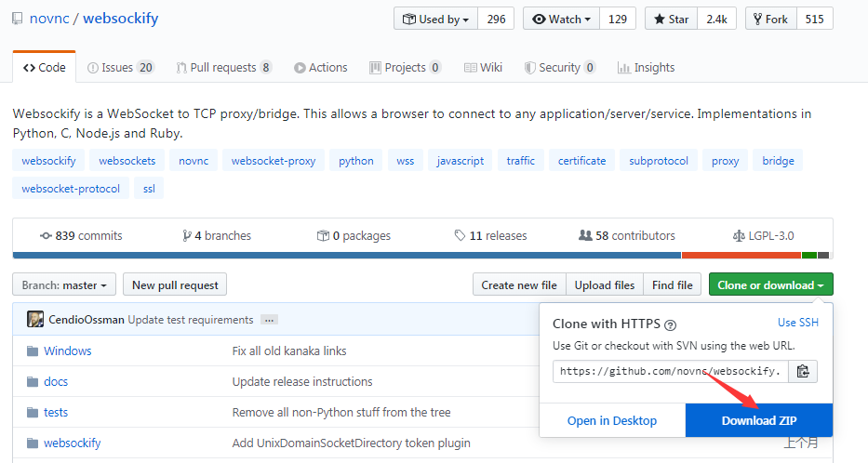Star the repository

(x=671, y=19)
